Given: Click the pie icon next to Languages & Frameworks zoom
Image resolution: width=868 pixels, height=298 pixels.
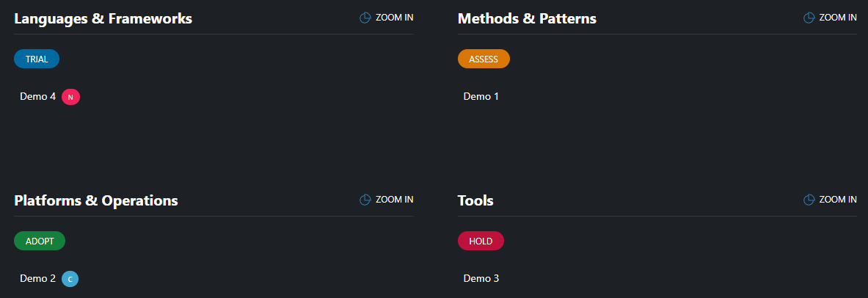Looking at the screenshot, I should click(x=365, y=18).
